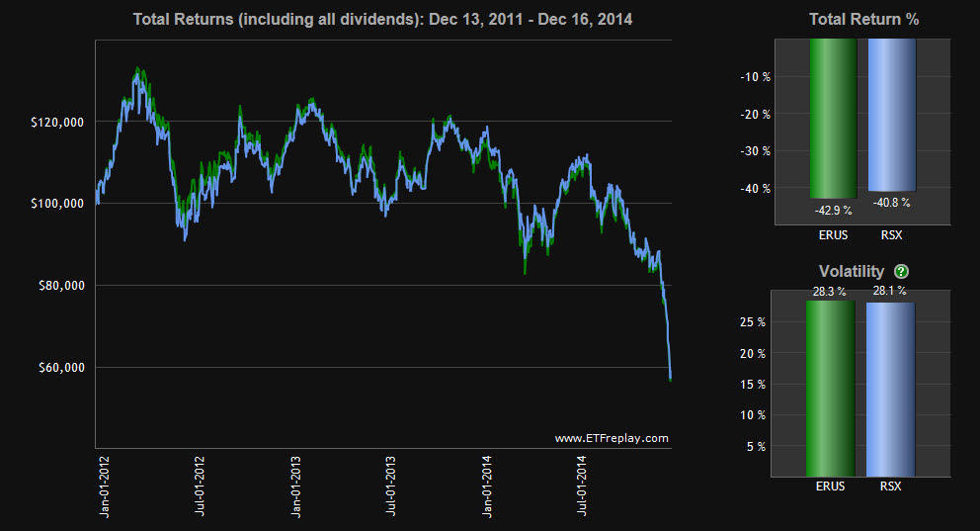The height and width of the screenshot is (531, 980).
Task: Click the Jul-01-2013 date axis label
Action: (x=391, y=484)
